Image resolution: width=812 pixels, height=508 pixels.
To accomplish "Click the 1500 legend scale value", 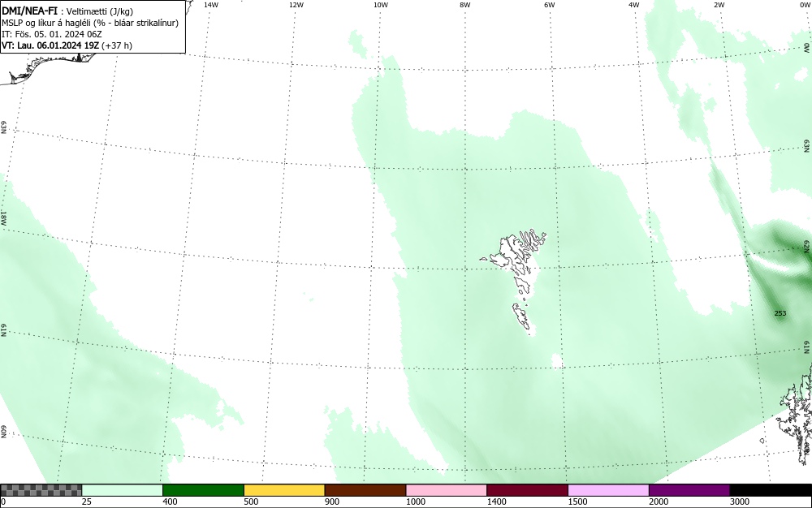I will pyautogui.click(x=578, y=502).
